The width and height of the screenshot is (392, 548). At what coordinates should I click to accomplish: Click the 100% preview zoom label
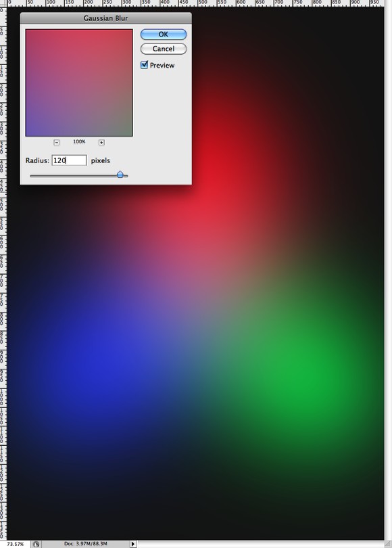coord(79,141)
